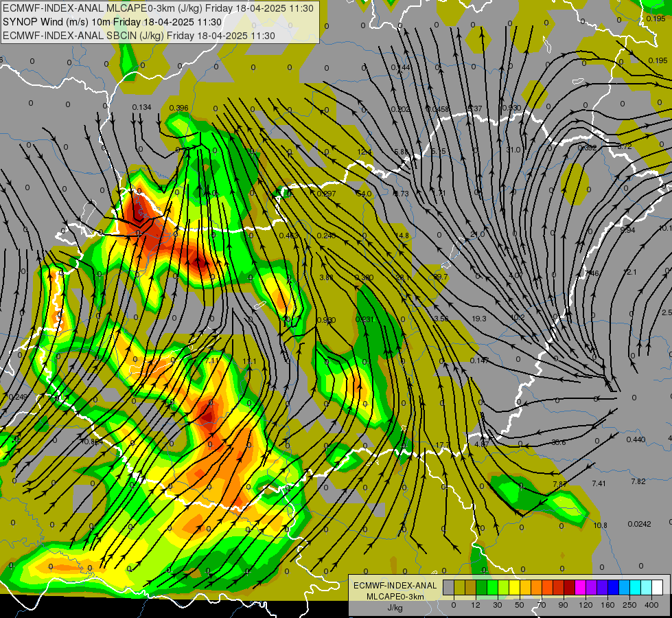
Task: Click the white swatch ending the legend
Action: (658, 587)
